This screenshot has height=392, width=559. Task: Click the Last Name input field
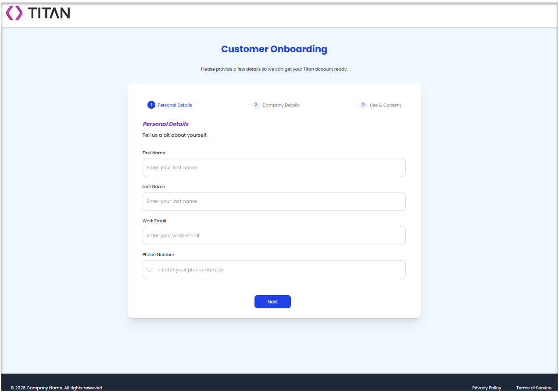click(x=274, y=201)
